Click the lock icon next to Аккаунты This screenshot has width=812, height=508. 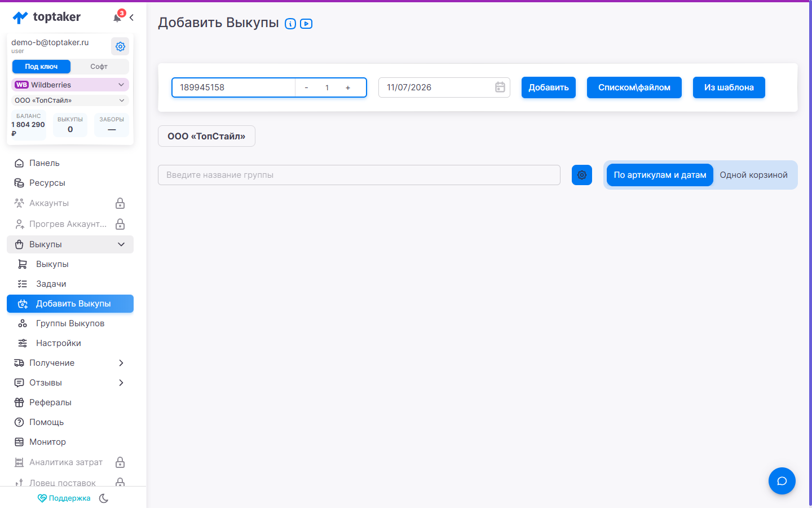click(120, 203)
